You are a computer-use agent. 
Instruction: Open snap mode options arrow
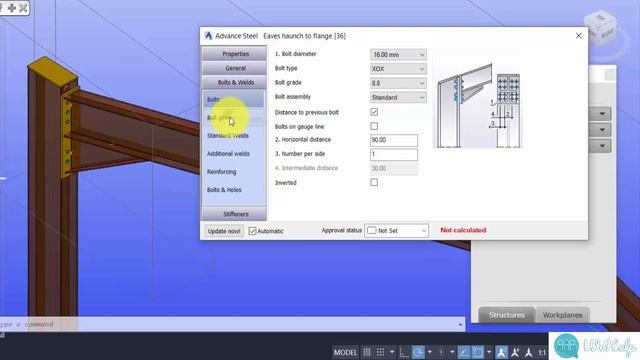[392, 352]
